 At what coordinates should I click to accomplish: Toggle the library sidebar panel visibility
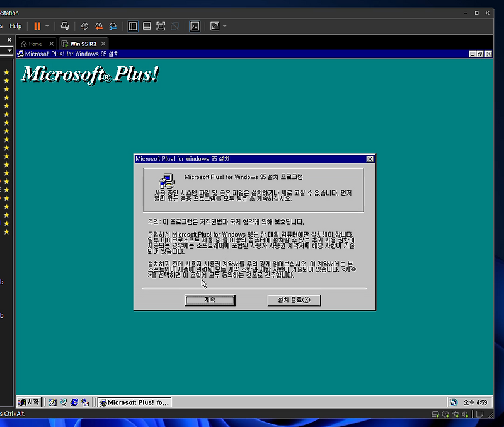(132, 26)
